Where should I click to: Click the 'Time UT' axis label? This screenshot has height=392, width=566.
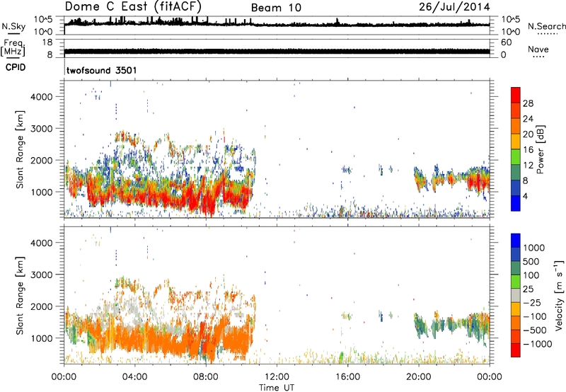pos(277,387)
